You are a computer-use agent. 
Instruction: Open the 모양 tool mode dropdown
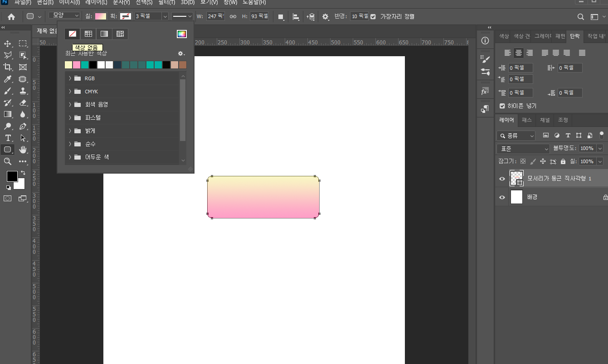(64, 16)
